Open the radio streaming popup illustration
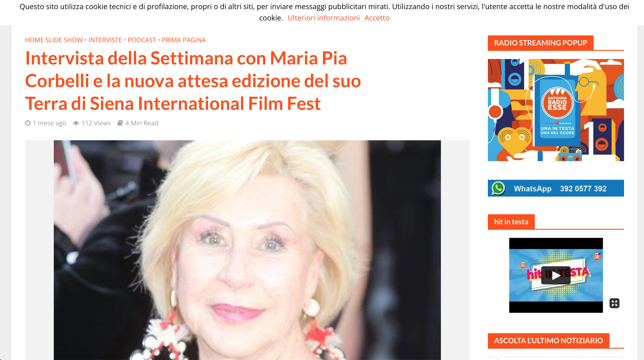The width and height of the screenshot is (644, 360). click(x=556, y=110)
